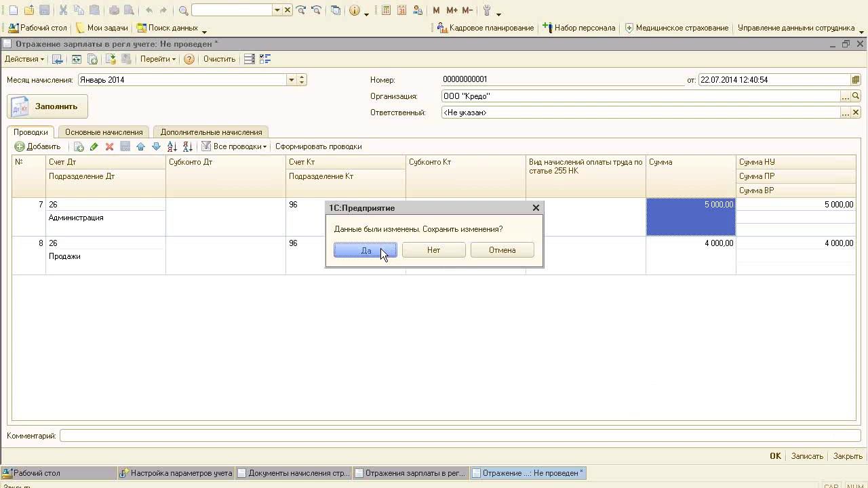868x488 pixels.
Task: Click the Комментарий input field
Action: pyautogui.click(x=460, y=436)
